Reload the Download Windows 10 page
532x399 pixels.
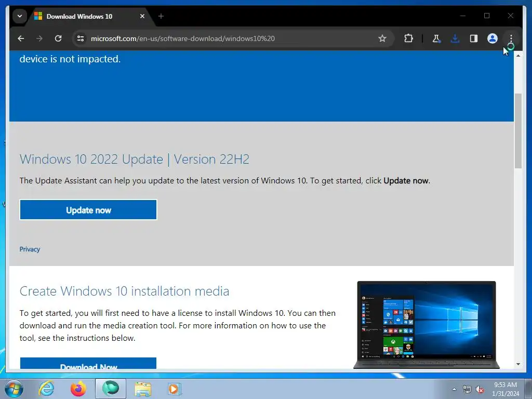58,38
